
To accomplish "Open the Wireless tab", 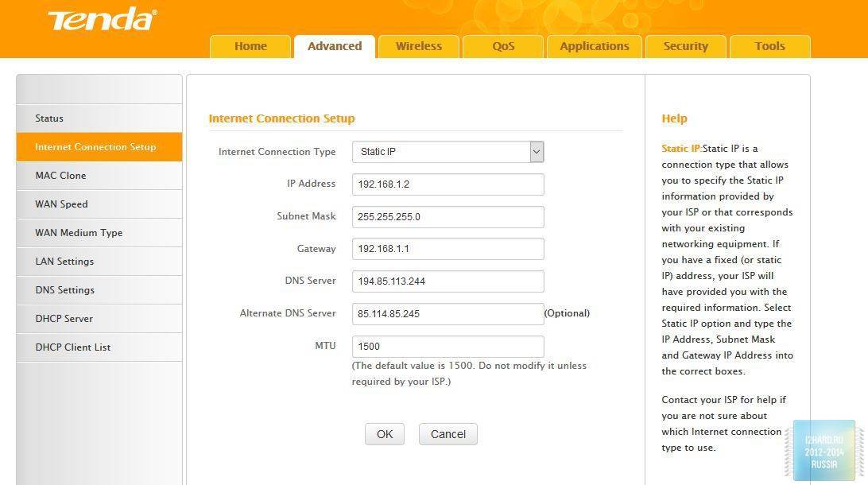I will click(x=419, y=46).
